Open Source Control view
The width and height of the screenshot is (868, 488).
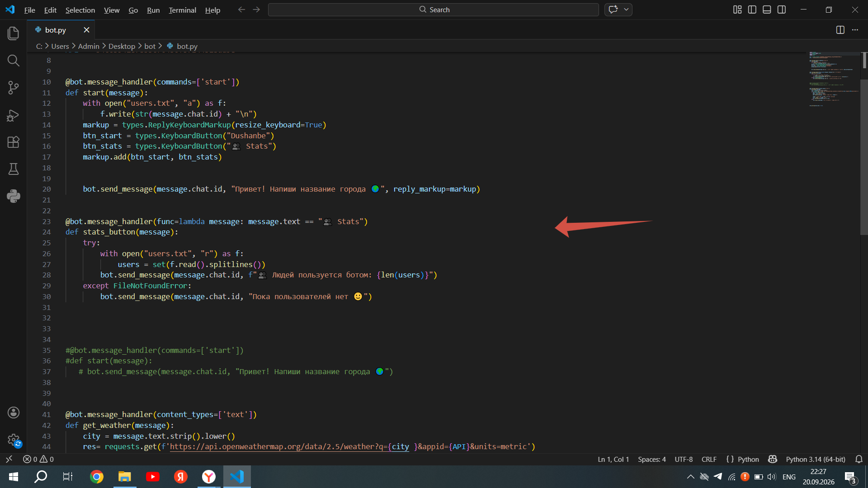pyautogui.click(x=14, y=88)
